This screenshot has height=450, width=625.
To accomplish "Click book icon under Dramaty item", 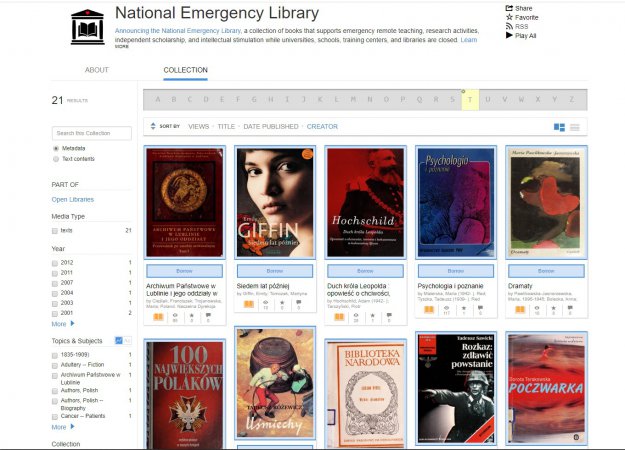I will (520, 309).
